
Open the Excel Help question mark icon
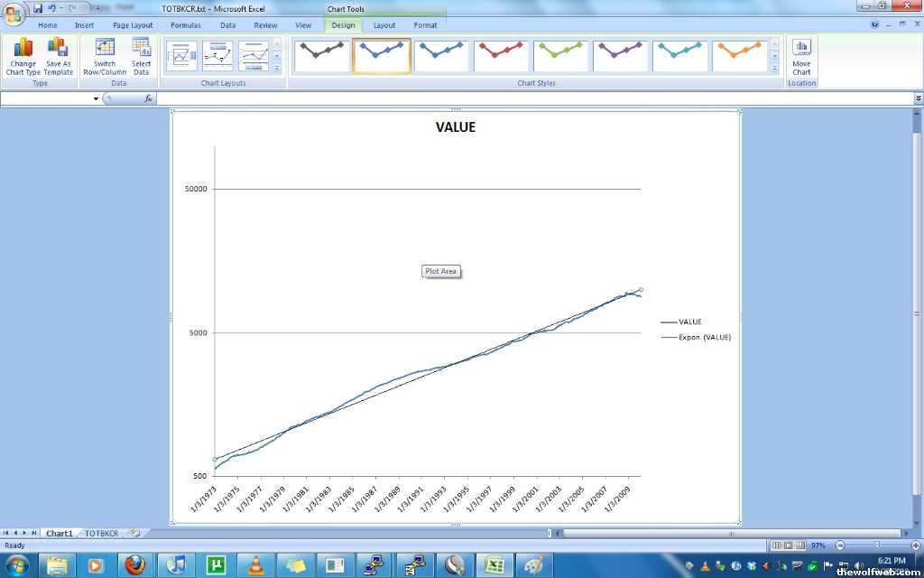click(874, 25)
